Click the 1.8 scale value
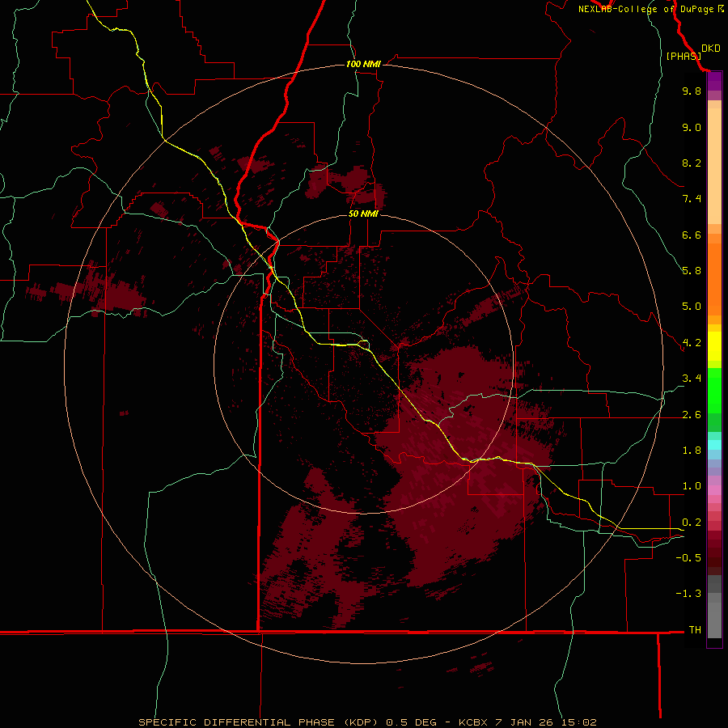 click(x=692, y=451)
